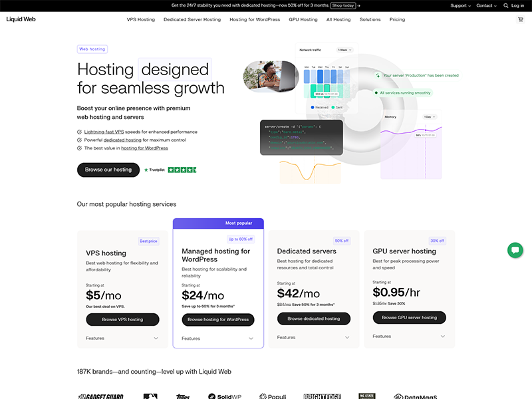This screenshot has height=399, width=532.
Task: Expand Features on Managed WordPress card
Action: pyautogui.click(x=218, y=338)
